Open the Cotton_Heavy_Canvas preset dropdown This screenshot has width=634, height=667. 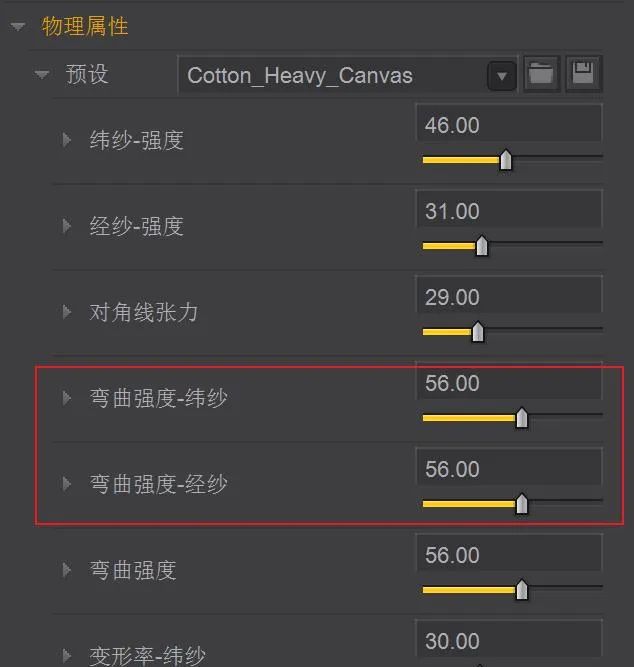(x=502, y=76)
